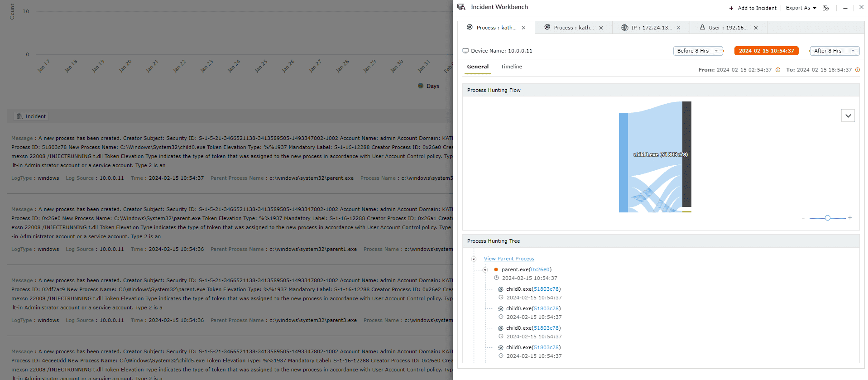Switch to the IP : 172.24.13... tab
Image resolution: width=868 pixels, height=380 pixels.
(x=651, y=28)
